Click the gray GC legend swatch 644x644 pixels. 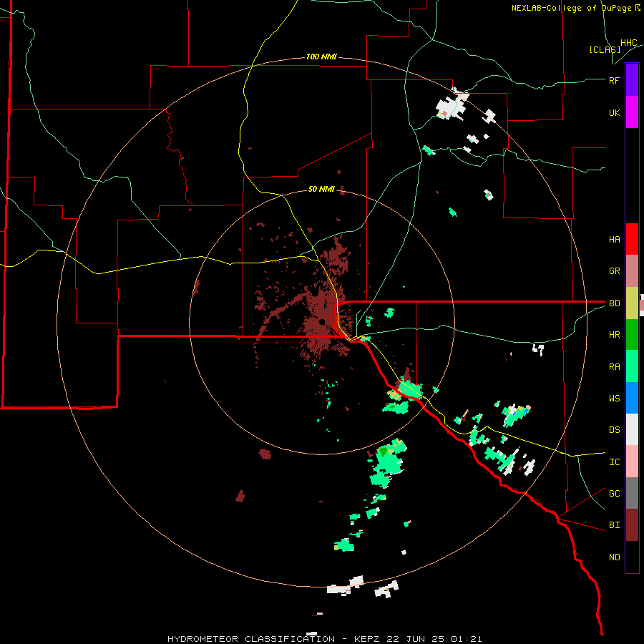click(x=632, y=493)
